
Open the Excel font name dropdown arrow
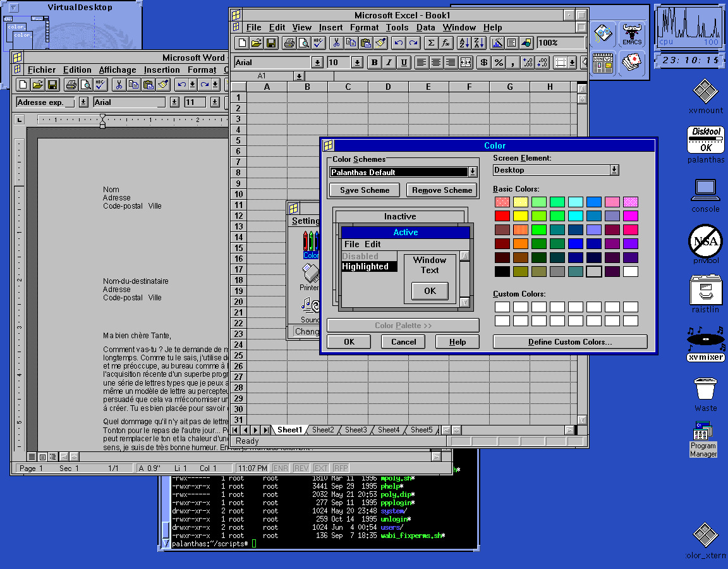(317, 62)
